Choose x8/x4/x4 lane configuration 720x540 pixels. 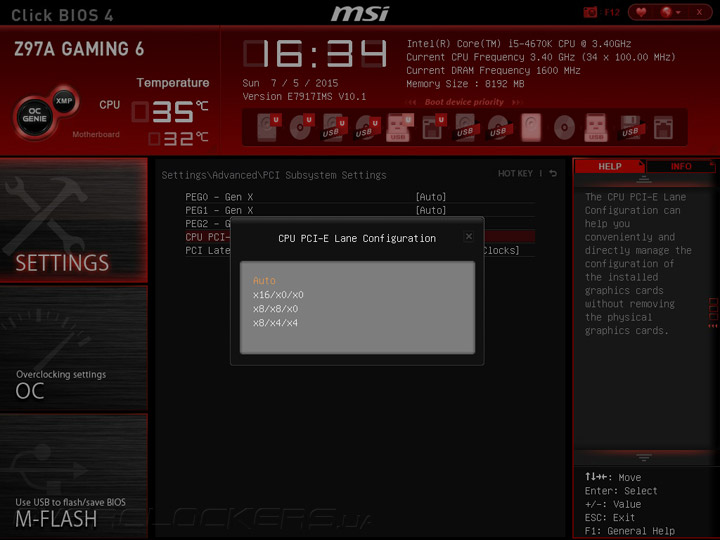point(275,323)
